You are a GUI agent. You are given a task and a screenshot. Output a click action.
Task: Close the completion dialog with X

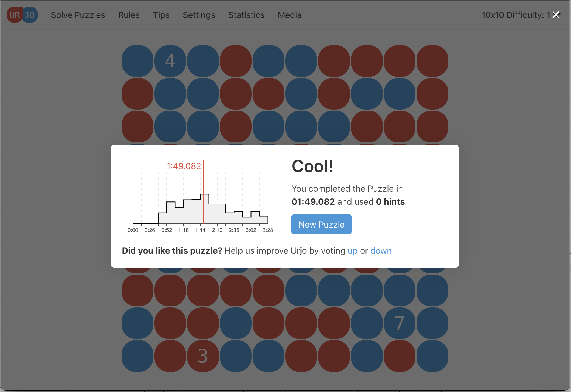click(556, 15)
